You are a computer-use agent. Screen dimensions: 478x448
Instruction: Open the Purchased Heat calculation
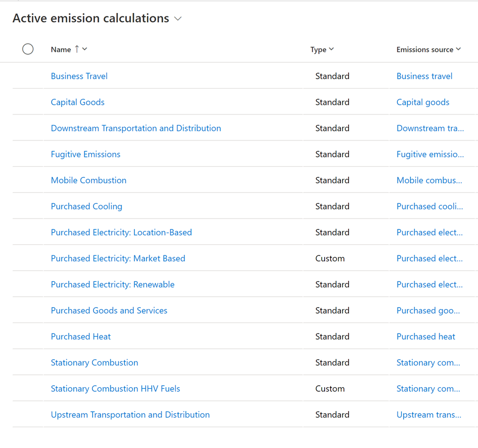[x=81, y=337]
